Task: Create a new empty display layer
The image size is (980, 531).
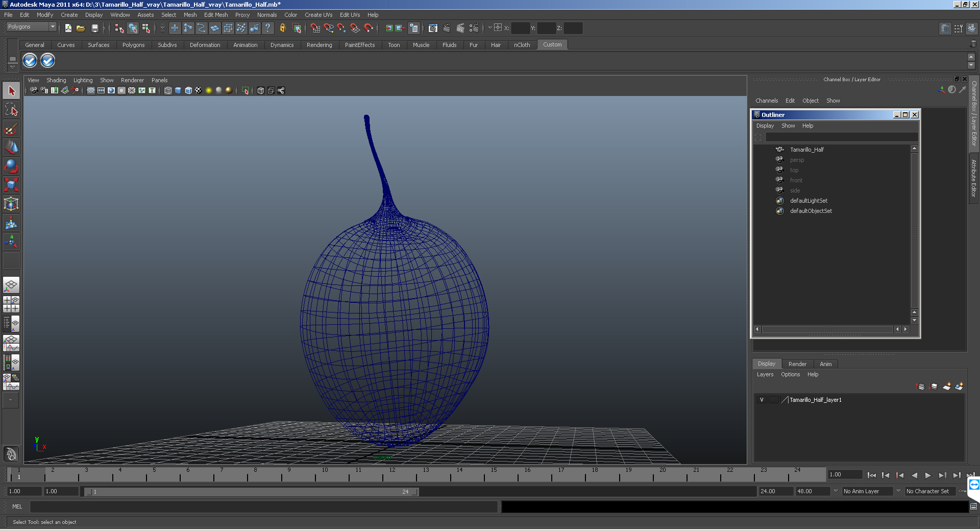Action: coord(946,387)
